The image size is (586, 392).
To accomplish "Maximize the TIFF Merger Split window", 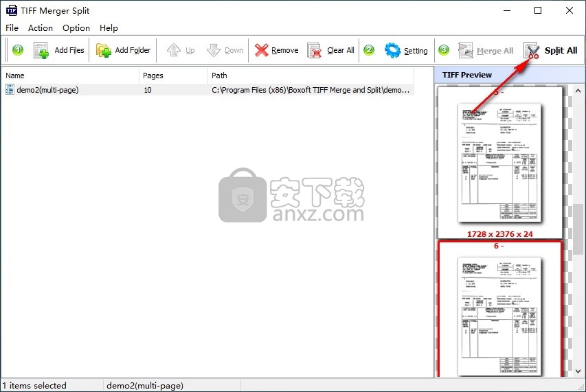I will pyautogui.click(x=538, y=10).
